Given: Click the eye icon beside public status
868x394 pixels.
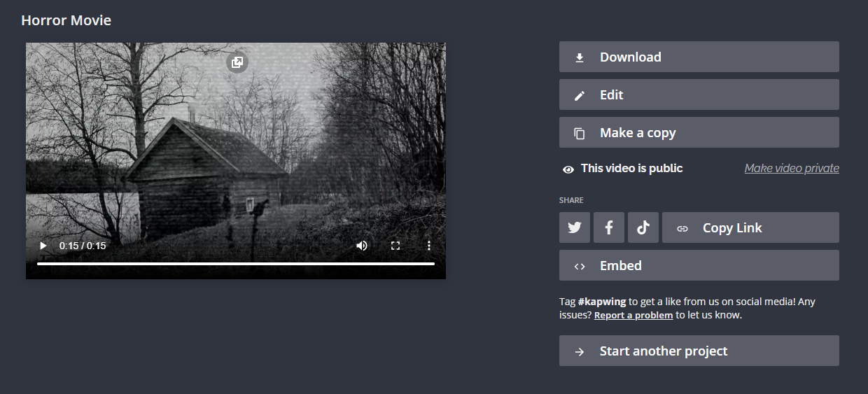Looking at the screenshot, I should [568, 169].
